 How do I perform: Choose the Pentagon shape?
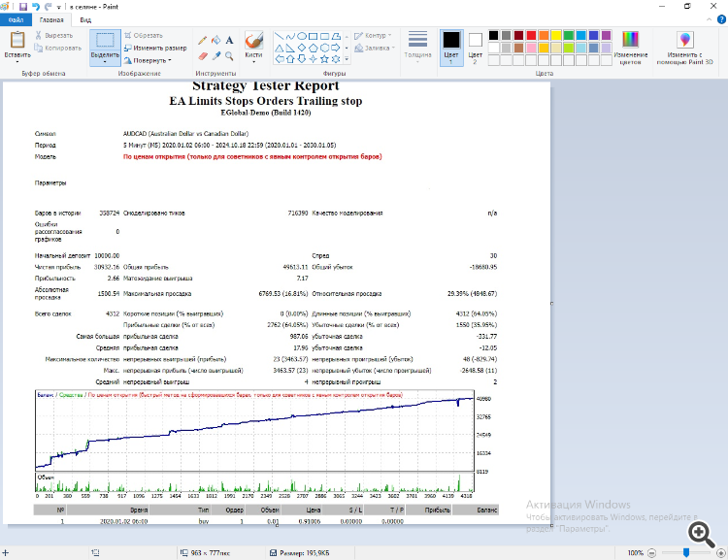(x=313, y=48)
